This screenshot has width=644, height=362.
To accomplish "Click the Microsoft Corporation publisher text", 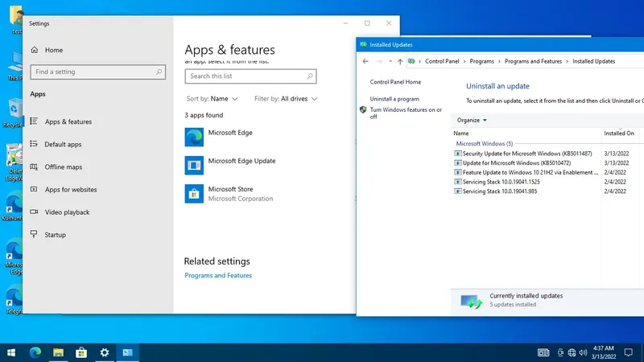I will [240, 199].
